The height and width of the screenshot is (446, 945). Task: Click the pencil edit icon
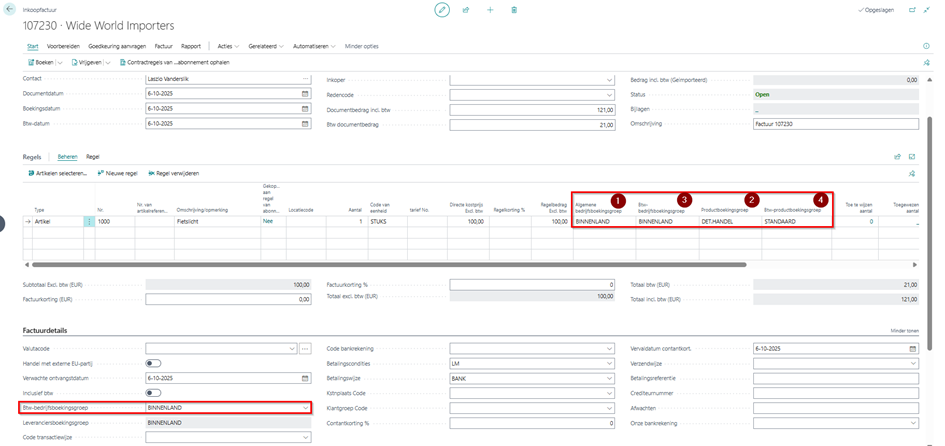[442, 9]
